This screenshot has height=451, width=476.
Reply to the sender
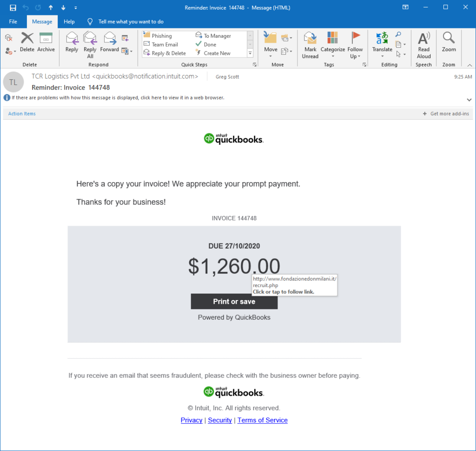click(72, 42)
